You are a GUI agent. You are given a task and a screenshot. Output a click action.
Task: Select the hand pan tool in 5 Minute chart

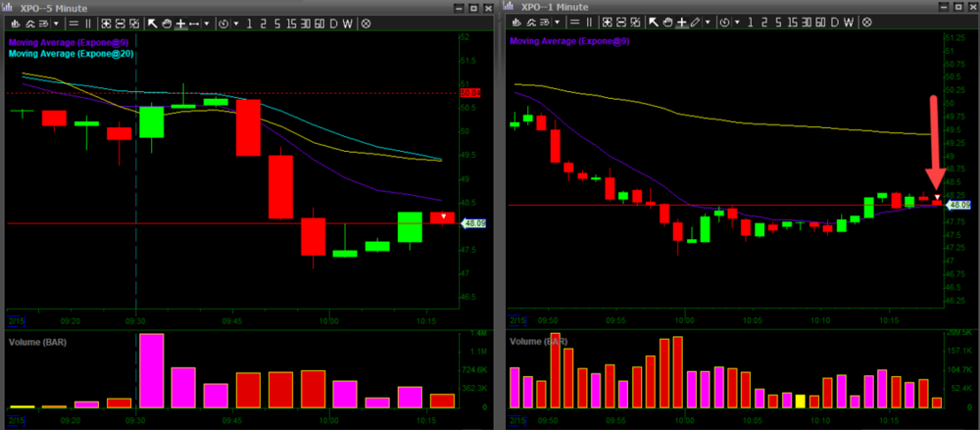tap(167, 23)
